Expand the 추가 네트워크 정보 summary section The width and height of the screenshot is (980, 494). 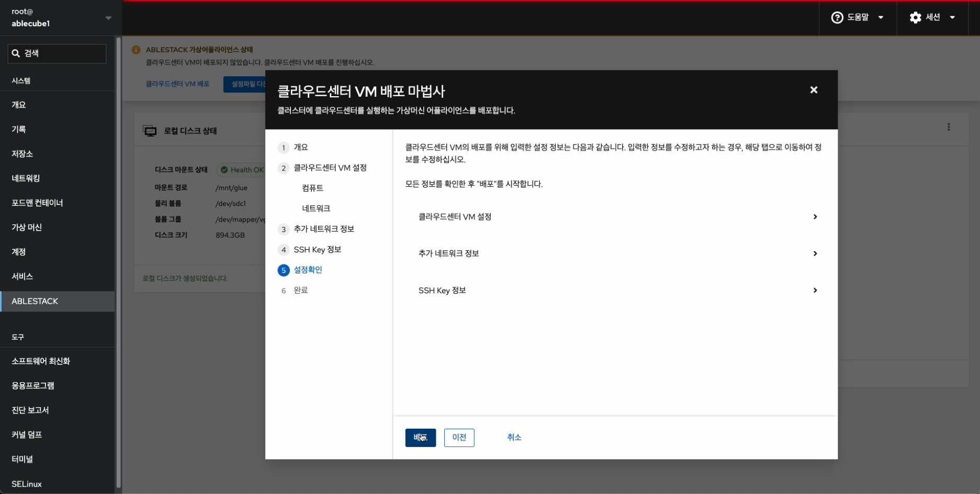click(x=815, y=254)
